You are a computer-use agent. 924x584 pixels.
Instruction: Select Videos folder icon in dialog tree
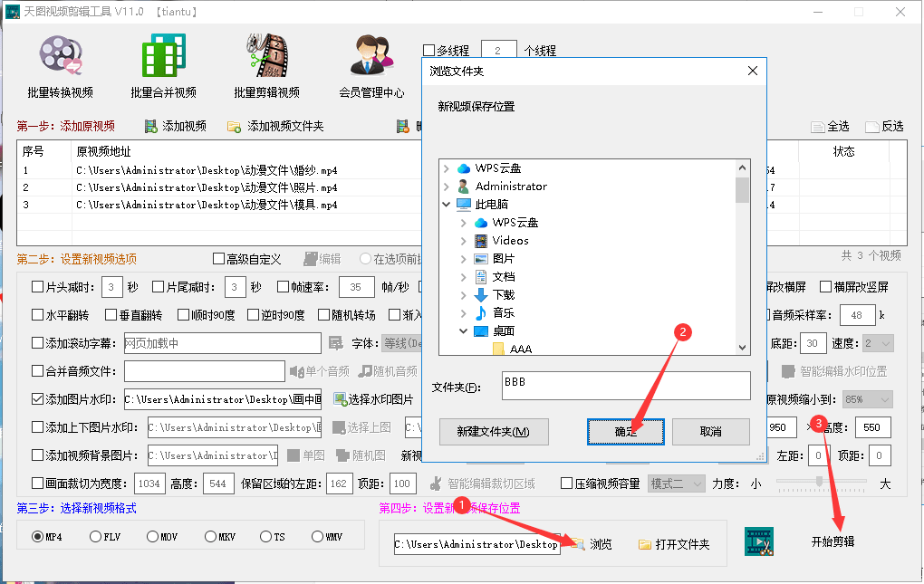[481, 241]
